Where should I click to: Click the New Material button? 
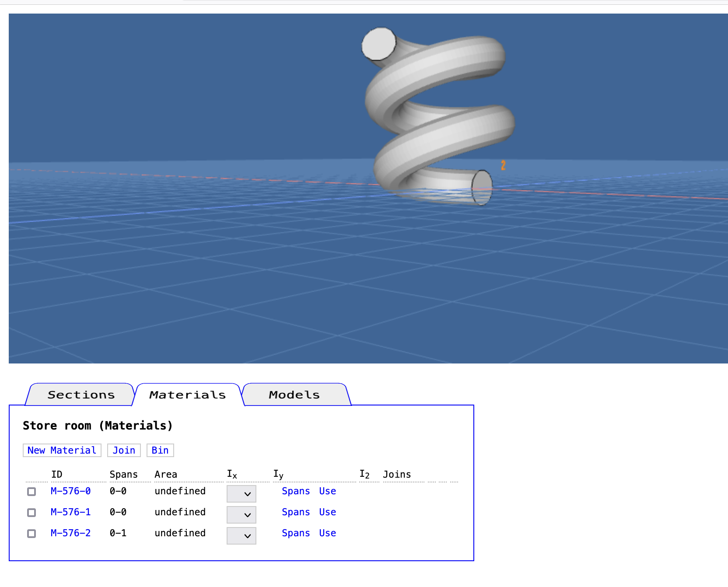click(62, 451)
